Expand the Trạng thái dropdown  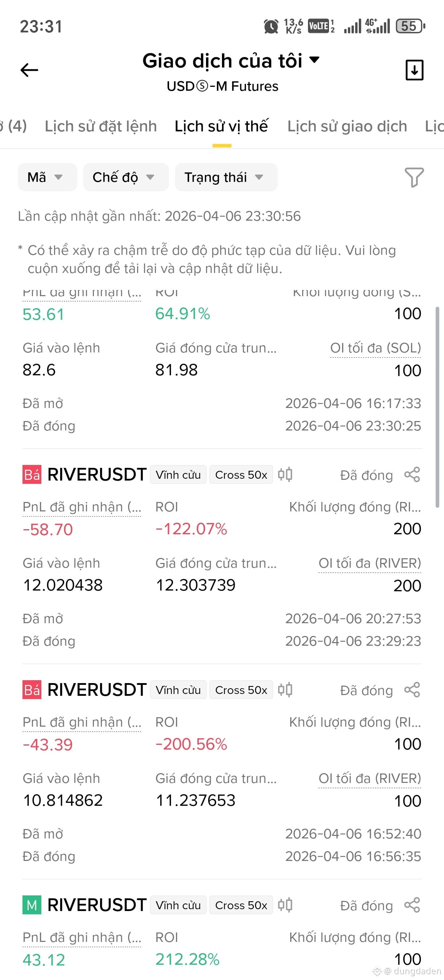226,177
